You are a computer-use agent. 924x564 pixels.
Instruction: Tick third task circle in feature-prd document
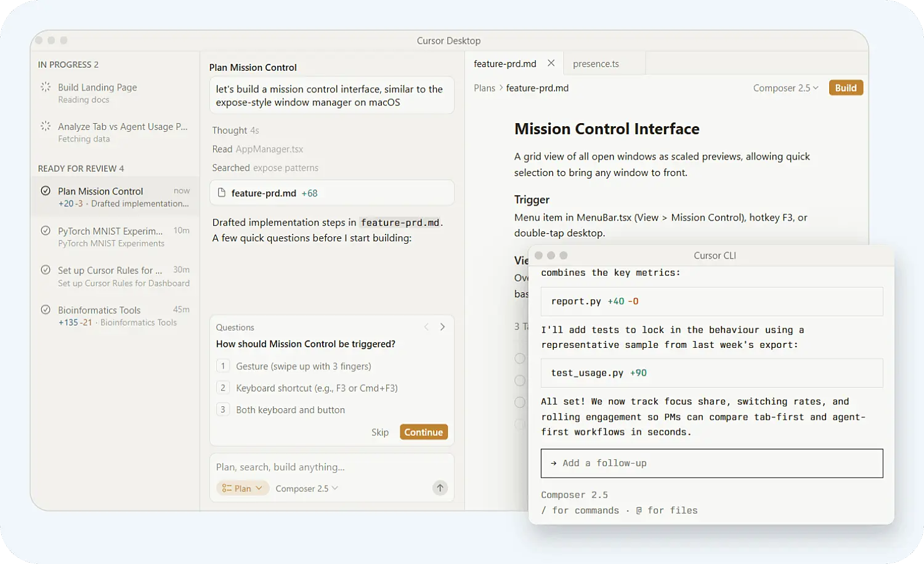click(520, 402)
